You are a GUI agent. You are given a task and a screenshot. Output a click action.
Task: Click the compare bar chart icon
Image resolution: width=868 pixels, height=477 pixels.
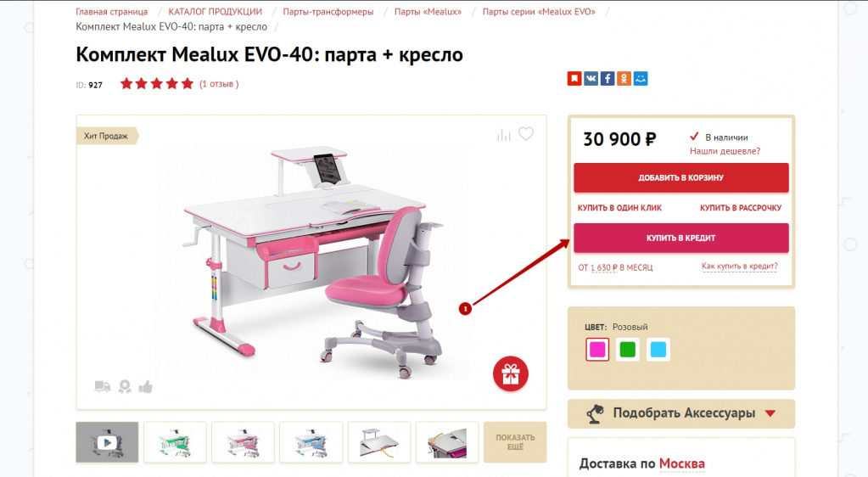click(x=504, y=135)
